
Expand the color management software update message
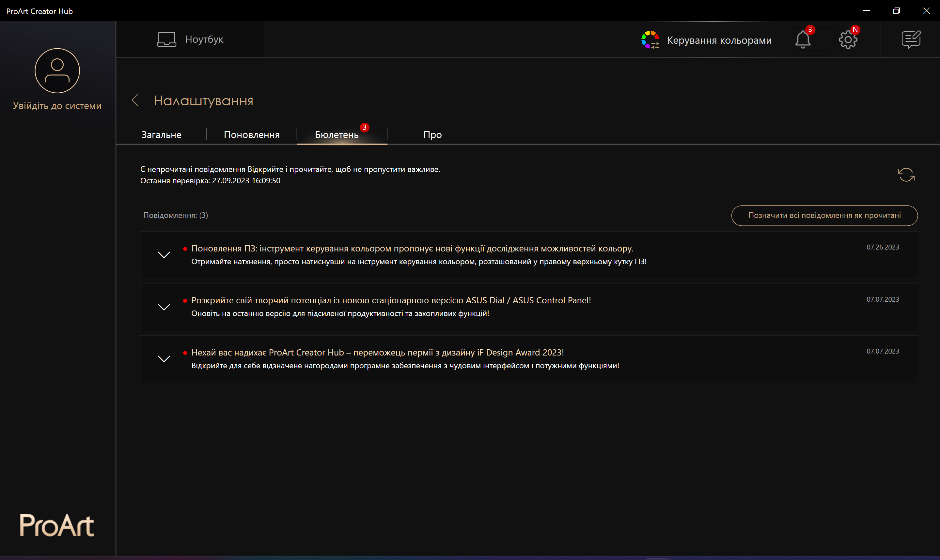(164, 255)
